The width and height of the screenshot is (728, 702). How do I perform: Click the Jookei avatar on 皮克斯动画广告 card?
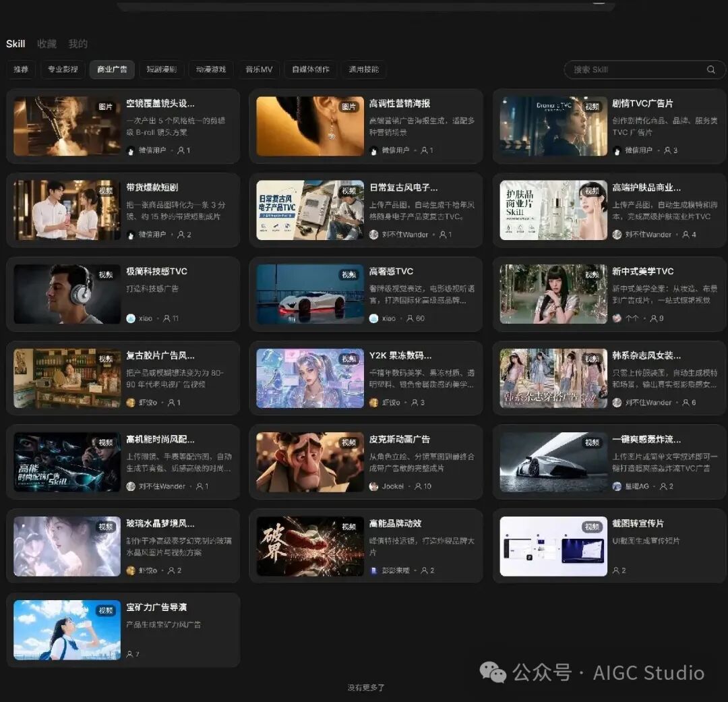(x=373, y=486)
